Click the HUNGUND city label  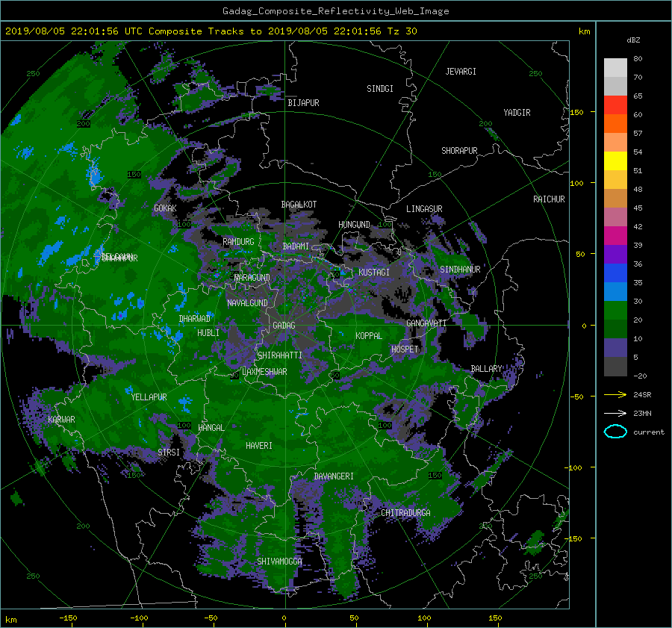click(x=354, y=225)
